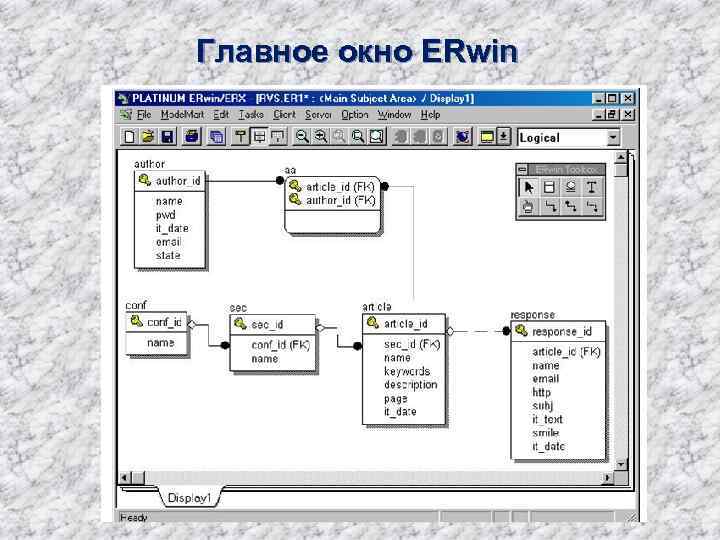Select the pwd attribute in author entity
This screenshot has height=540, width=720.
pos(165,215)
